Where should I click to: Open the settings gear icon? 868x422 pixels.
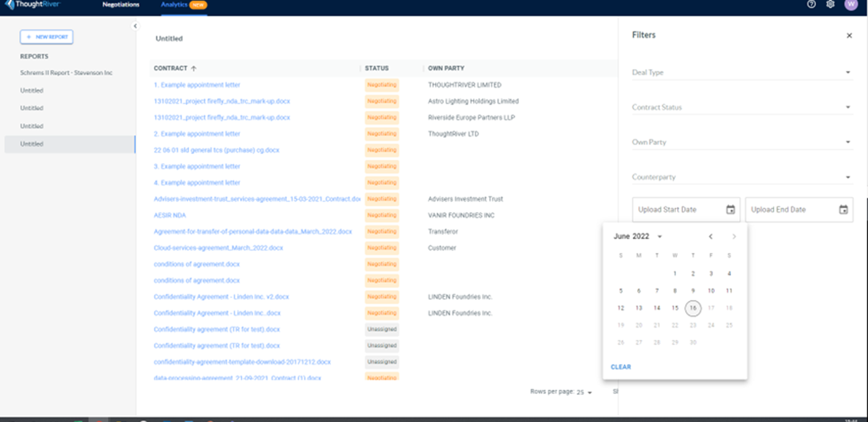[x=831, y=5]
